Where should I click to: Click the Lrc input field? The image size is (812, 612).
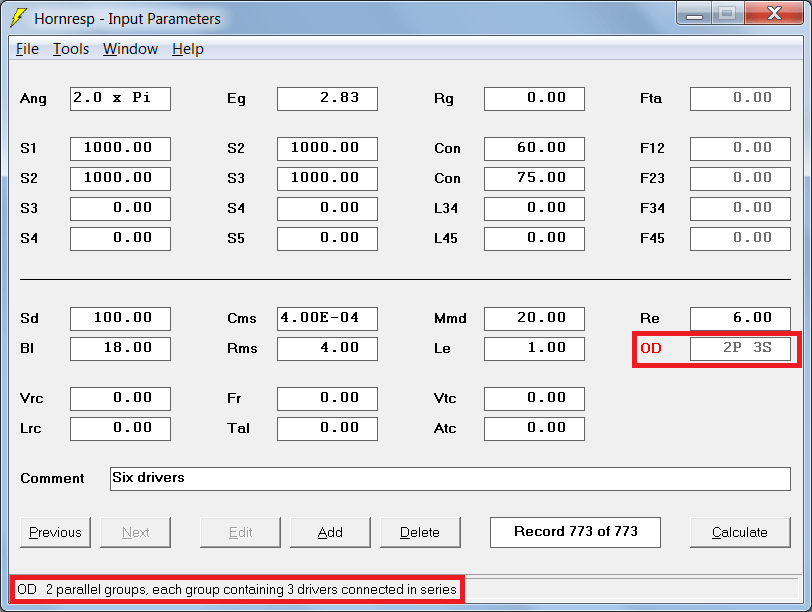120,429
